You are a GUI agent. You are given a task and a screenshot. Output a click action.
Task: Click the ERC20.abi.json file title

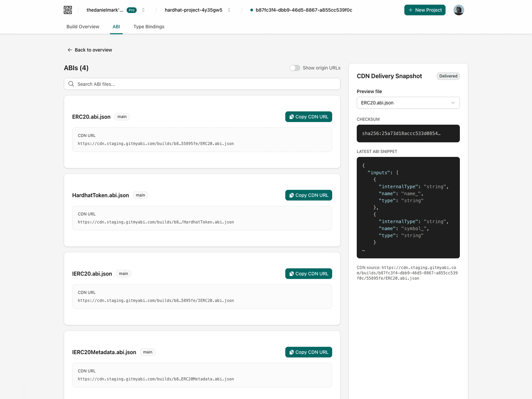(91, 117)
